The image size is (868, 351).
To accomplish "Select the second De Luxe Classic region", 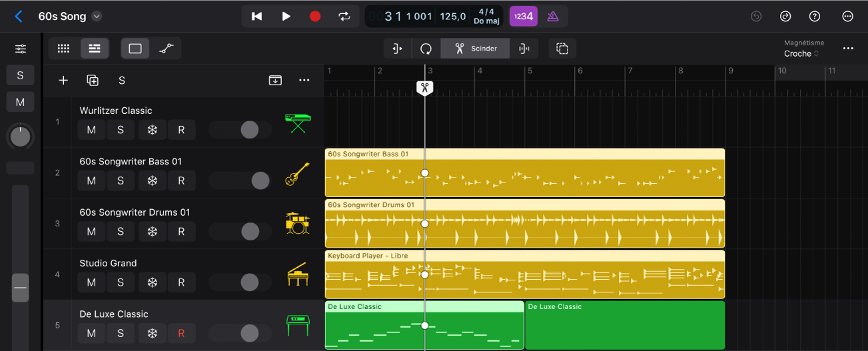I will [x=625, y=325].
